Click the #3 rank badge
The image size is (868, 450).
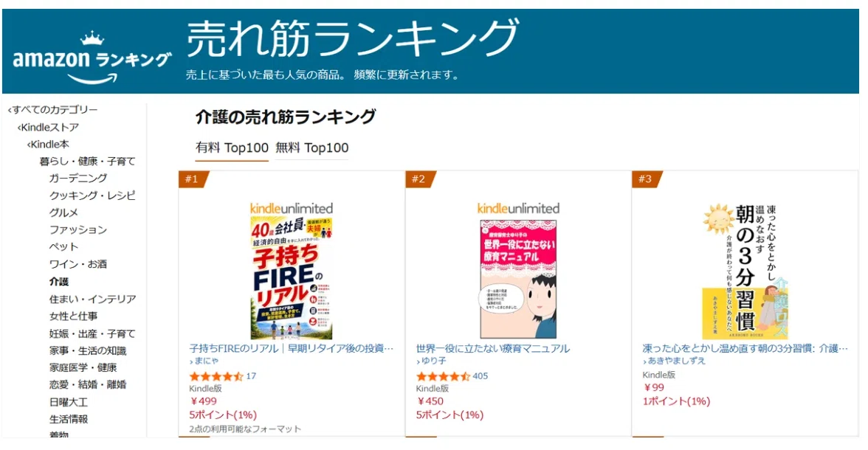(647, 179)
